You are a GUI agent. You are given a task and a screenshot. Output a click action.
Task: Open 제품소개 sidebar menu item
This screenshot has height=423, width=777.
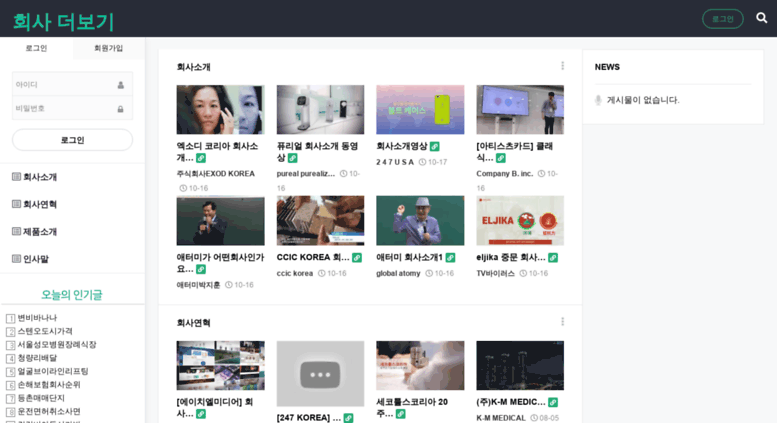[40, 231]
